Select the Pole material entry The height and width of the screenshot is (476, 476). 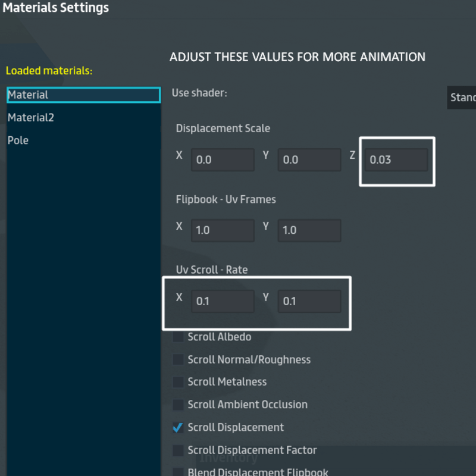18,140
